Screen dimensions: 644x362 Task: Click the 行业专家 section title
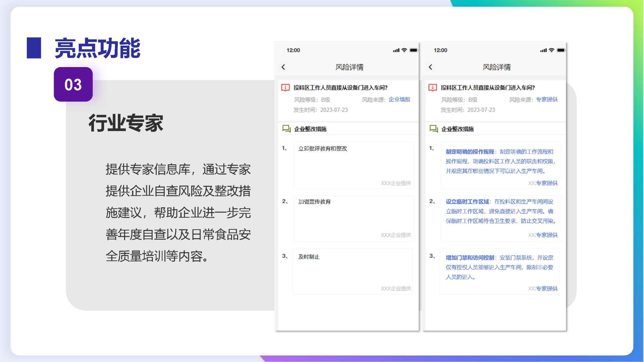pyautogui.click(x=126, y=123)
